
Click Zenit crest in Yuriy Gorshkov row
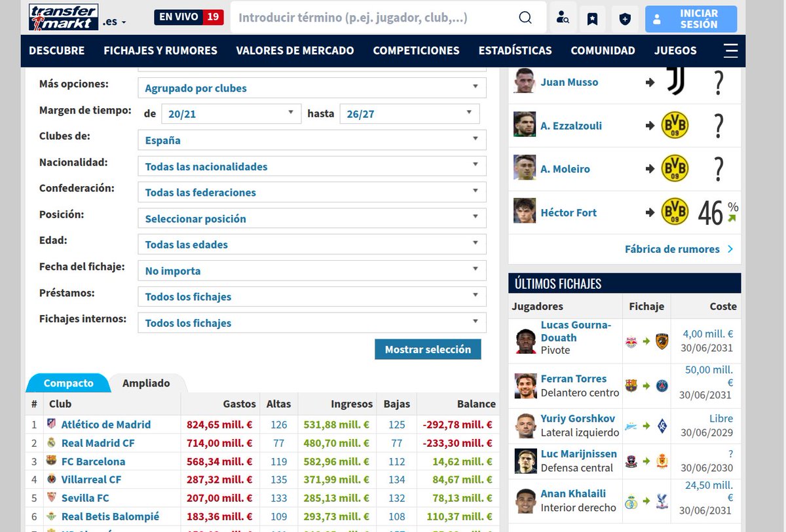click(x=631, y=426)
